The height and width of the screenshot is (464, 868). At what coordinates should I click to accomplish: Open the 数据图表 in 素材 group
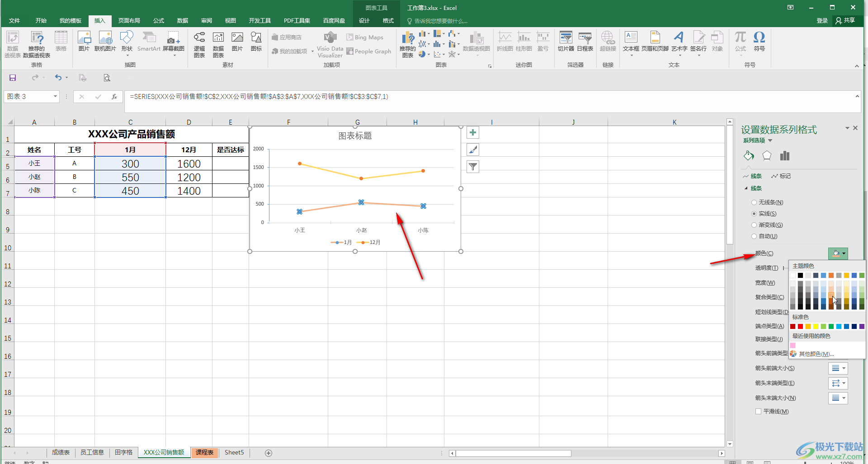click(x=218, y=44)
